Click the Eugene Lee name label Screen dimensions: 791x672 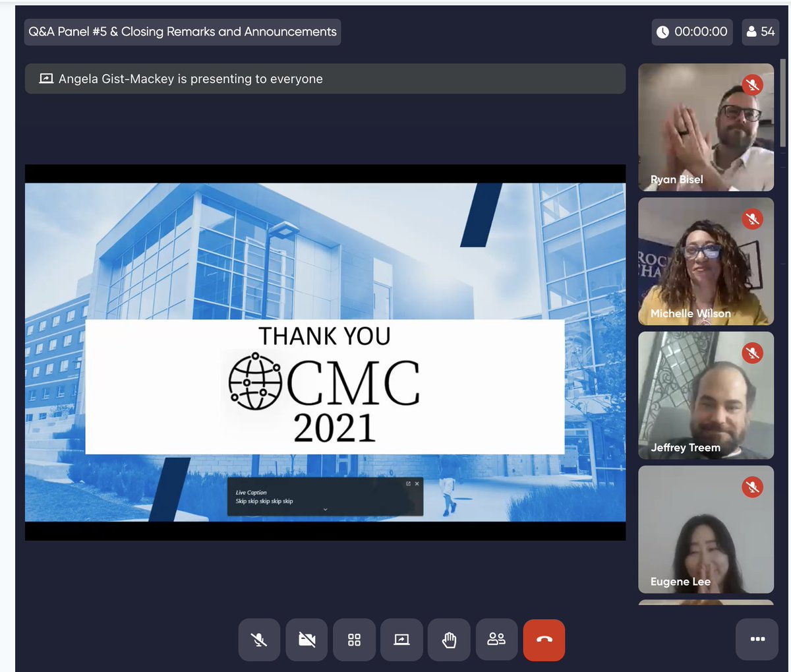(680, 582)
